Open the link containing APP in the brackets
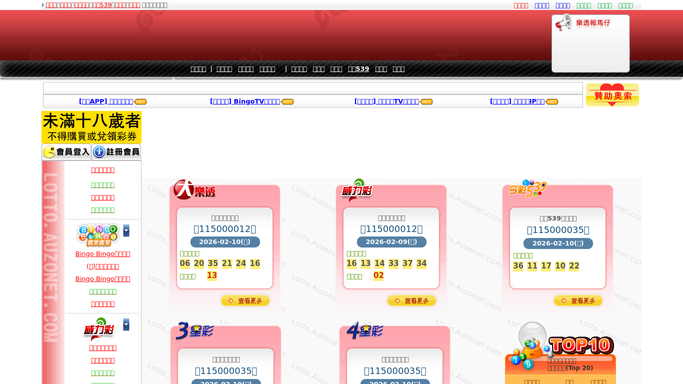The image size is (683, 384). pos(106,101)
